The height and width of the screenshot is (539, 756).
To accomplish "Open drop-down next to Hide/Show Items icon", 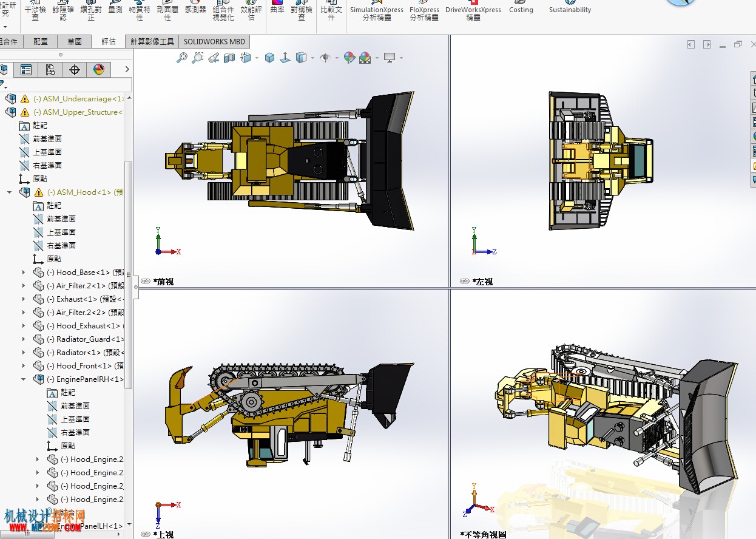I will 337,58.
